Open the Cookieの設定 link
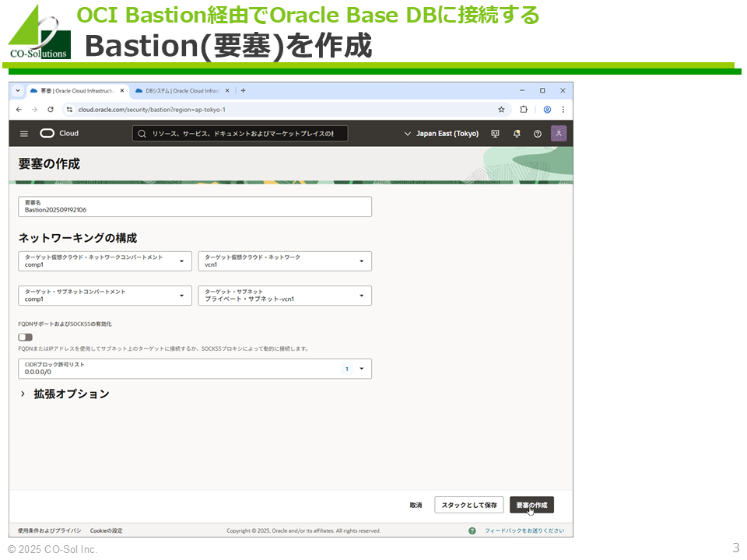The height and width of the screenshot is (560, 747). coord(107,530)
